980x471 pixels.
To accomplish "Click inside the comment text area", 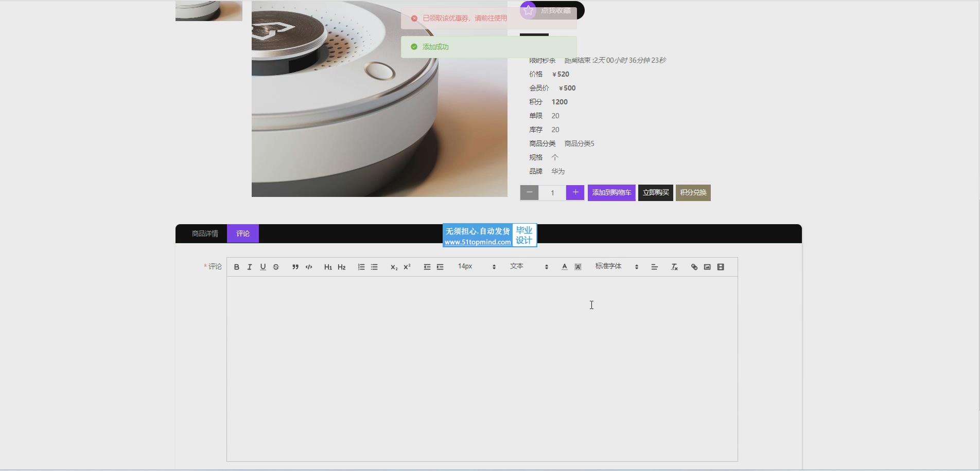I will point(482,369).
